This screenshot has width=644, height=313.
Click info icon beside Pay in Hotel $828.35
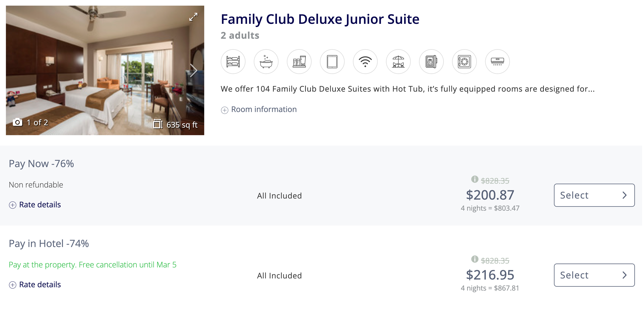(474, 259)
